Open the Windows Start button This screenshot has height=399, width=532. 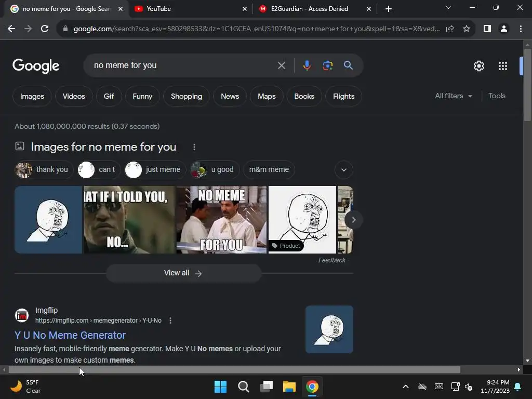(x=220, y=387)
